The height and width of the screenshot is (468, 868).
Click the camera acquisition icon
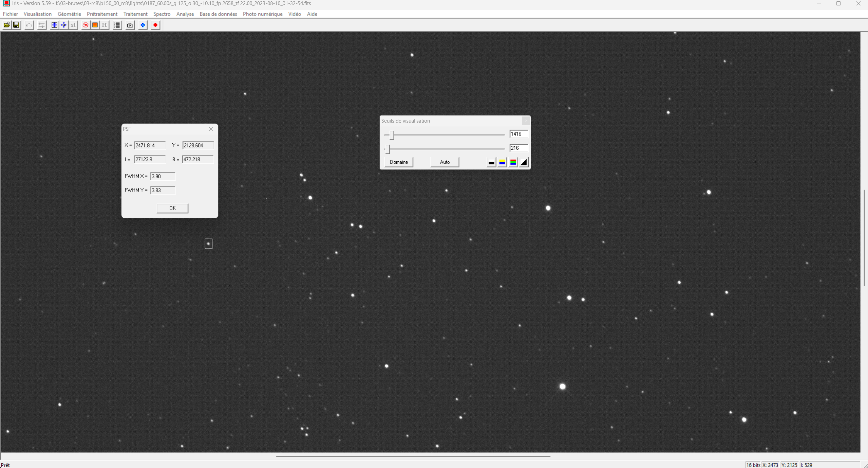(130, 25)
